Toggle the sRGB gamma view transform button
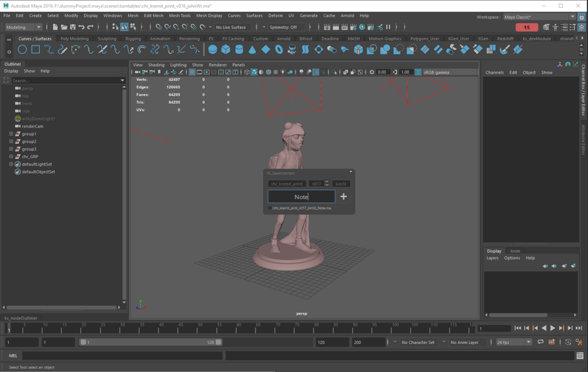This screenshot has width=588, height=372. [x=418, y=72]
